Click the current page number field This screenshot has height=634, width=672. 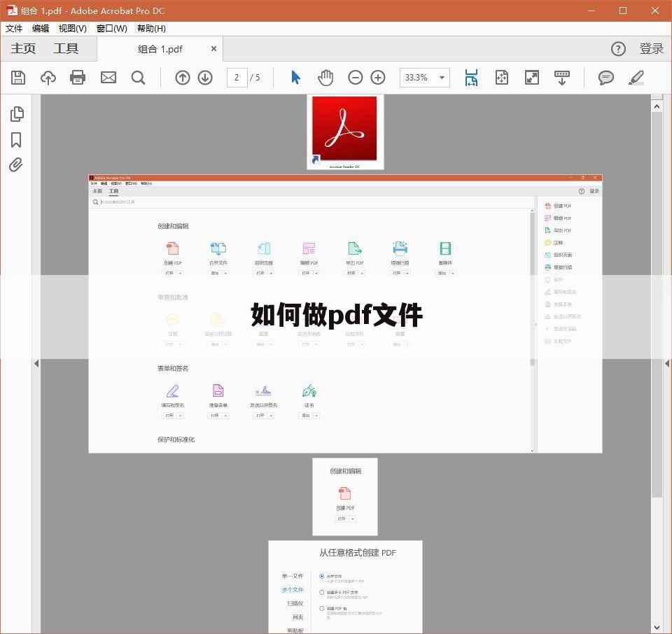[x=237, y=78]
